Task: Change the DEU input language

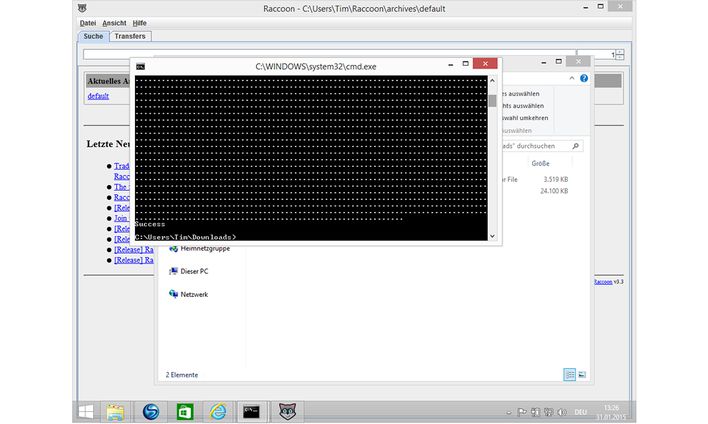Action: (580, 412)
